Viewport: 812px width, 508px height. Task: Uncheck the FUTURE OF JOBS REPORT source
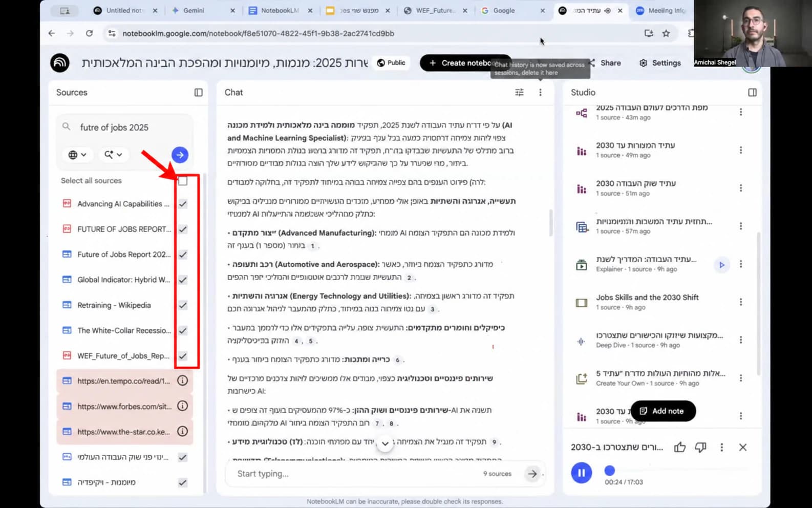coord(183,229)
